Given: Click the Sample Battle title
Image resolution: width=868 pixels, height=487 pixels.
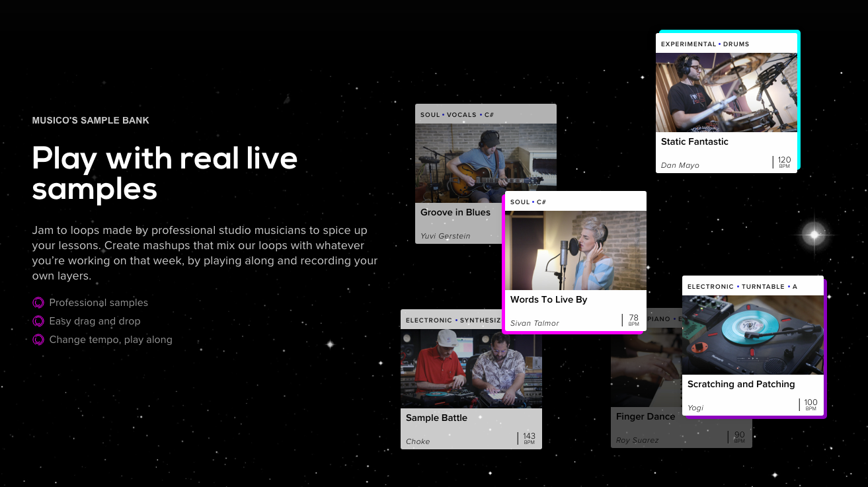Looking at the screenshot, I should pyautogui.click(x=436, y=418).
